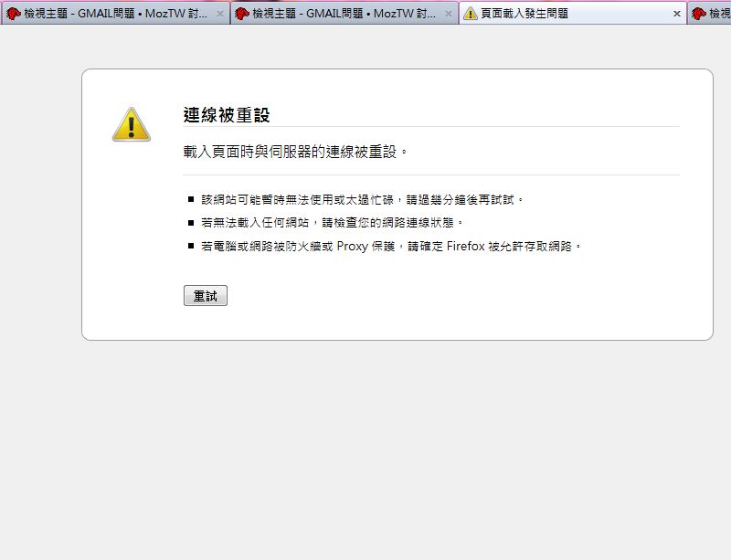The height and width of the screenshot is (560, 731).
Task: Click the bullet starting 該網站可能暫時無法使用
Action: tap(362, 199)
